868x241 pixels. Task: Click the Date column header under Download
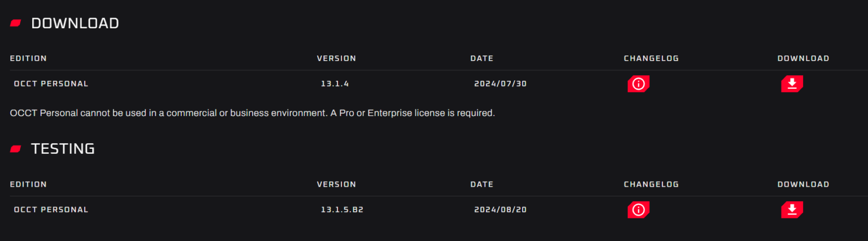481,58
